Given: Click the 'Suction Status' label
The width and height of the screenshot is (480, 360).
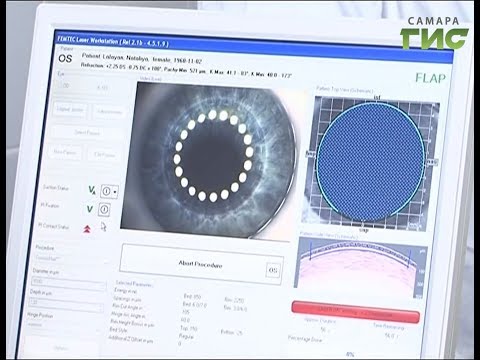Looking at the screenshot, I should pyautogui.click(x=56, y=188).
